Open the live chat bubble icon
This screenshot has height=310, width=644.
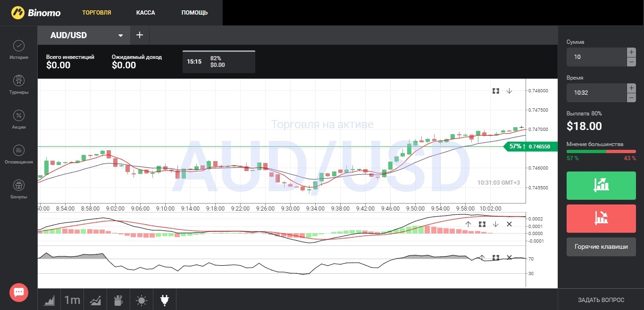point(19,292)
